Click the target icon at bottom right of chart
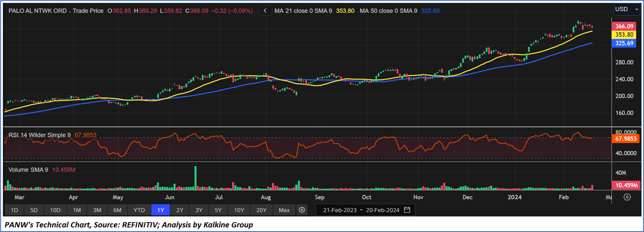Viewport: 644px width, 232px height. point(627,197)
